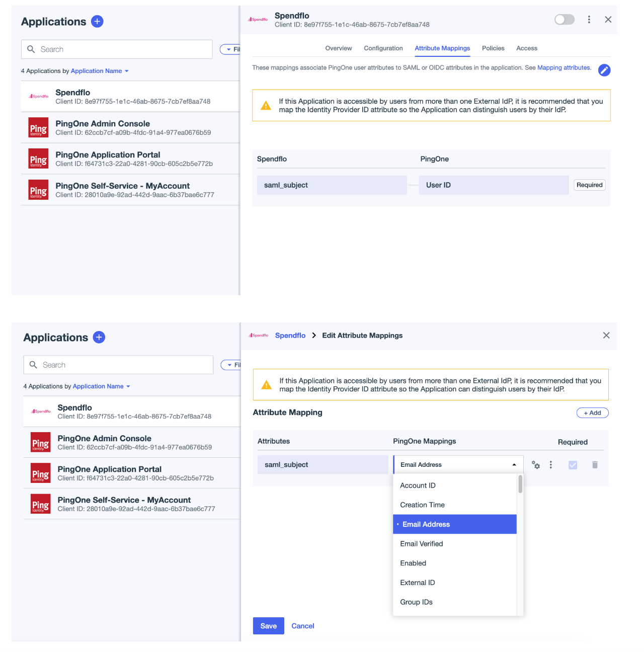
Task: Click Client ID 62ccb7cf text, upper screenshot
Action: [133, 133]
